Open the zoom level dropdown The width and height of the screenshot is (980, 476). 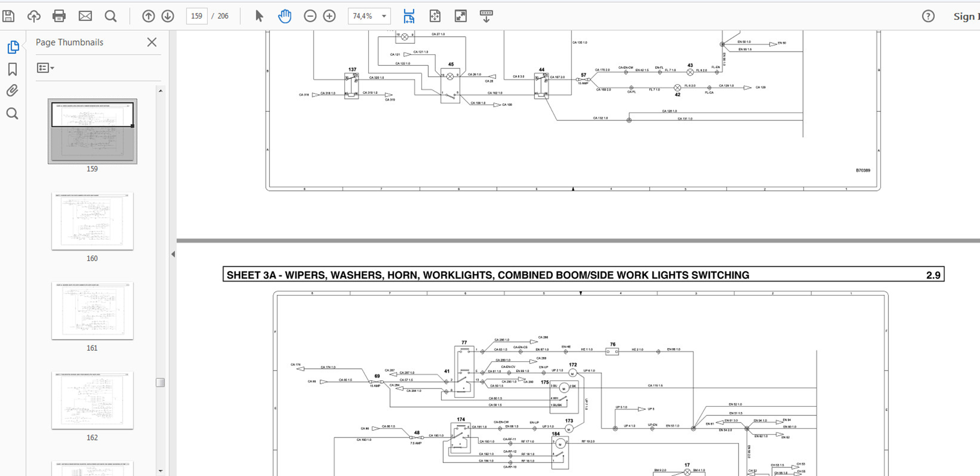pos(383,16)
